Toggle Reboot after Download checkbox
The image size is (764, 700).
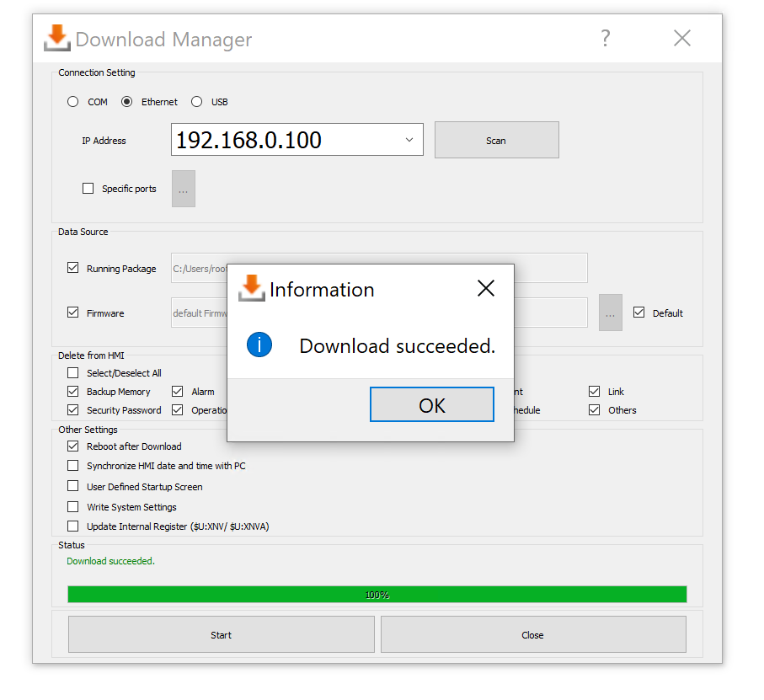[x=73, y=446]
